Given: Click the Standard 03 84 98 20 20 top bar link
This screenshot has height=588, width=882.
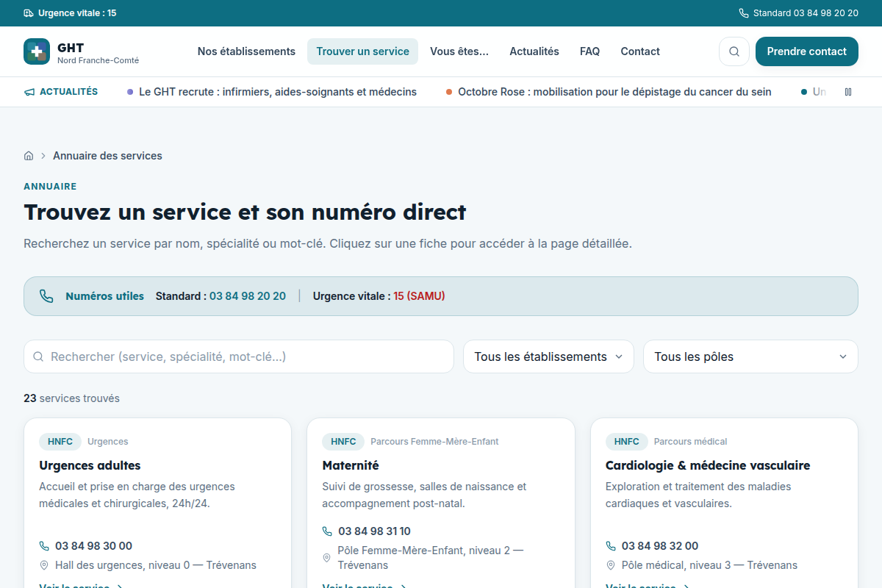Looking at the screenshot, I should pos(798,13).
